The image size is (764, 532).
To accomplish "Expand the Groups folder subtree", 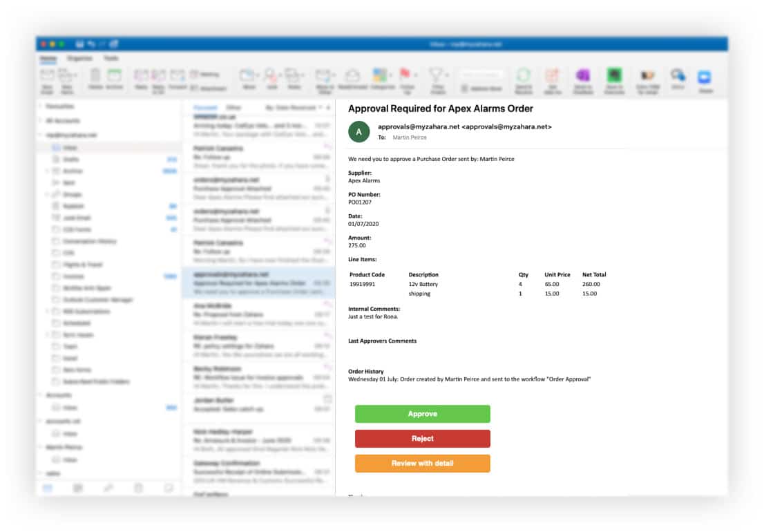I will point(47,194).
